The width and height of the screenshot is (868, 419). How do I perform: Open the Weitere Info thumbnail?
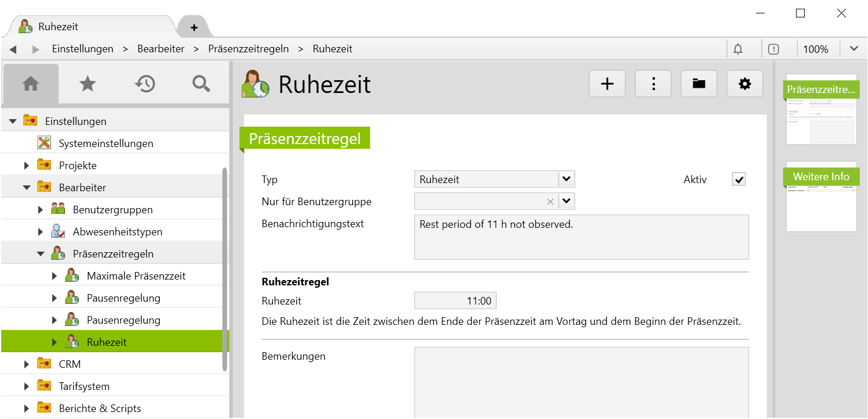[x=821, y=196]
